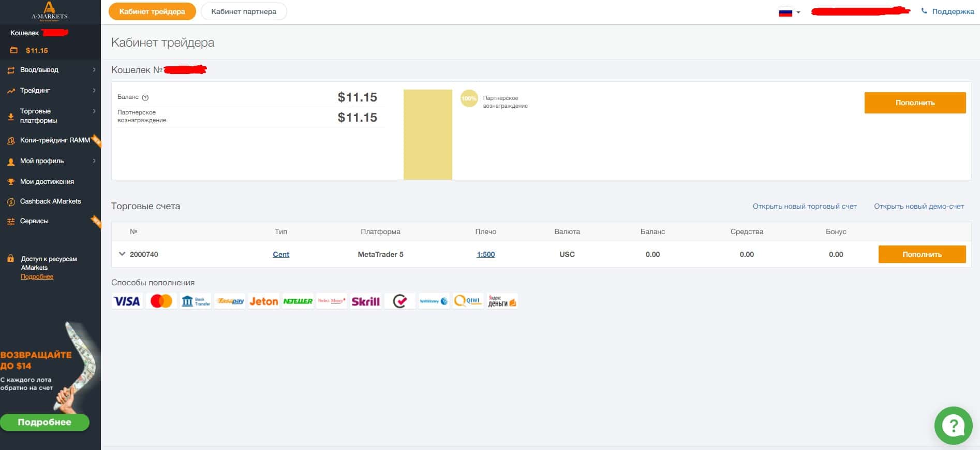The height and width of the screenshot is (450, 980).
Task: Click the QIWI payment icon
Action: pyautogui.click(x=468, y=301)
